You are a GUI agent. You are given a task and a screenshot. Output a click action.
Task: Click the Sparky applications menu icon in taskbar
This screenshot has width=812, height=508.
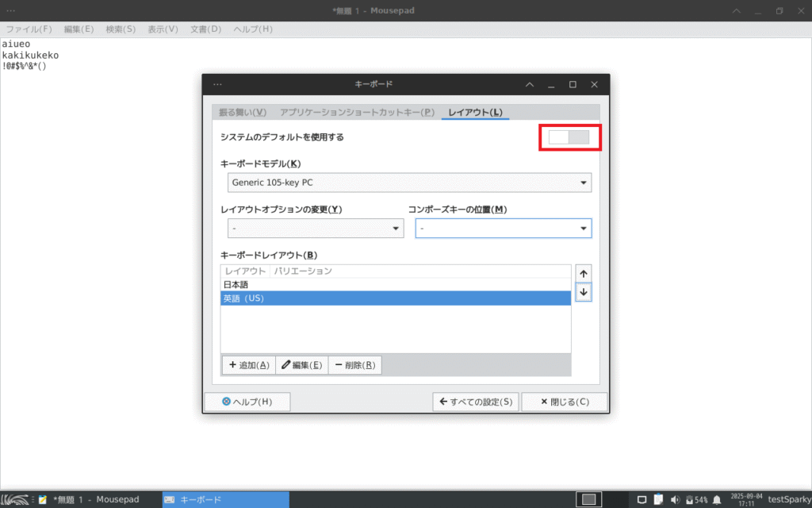click(15, 499)
